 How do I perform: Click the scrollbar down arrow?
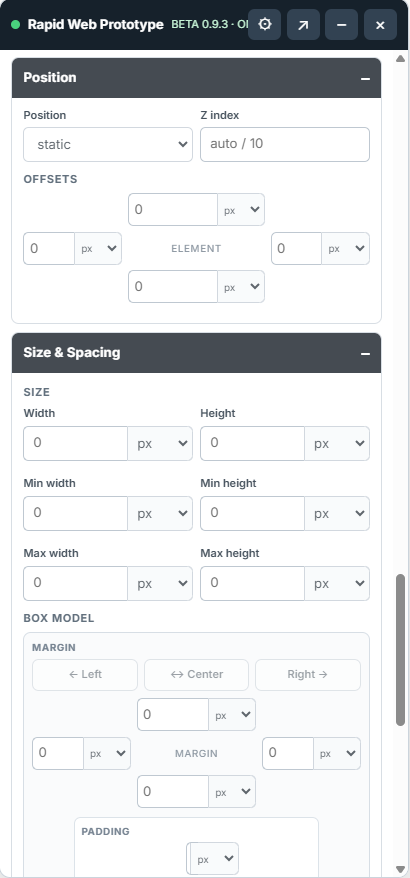tap(400, 869)
